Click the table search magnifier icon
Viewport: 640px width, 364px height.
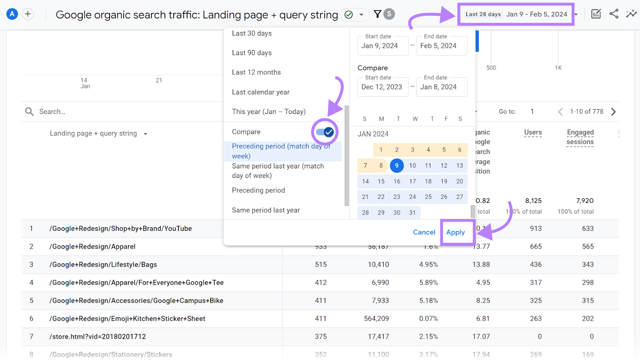coord(29,112)
